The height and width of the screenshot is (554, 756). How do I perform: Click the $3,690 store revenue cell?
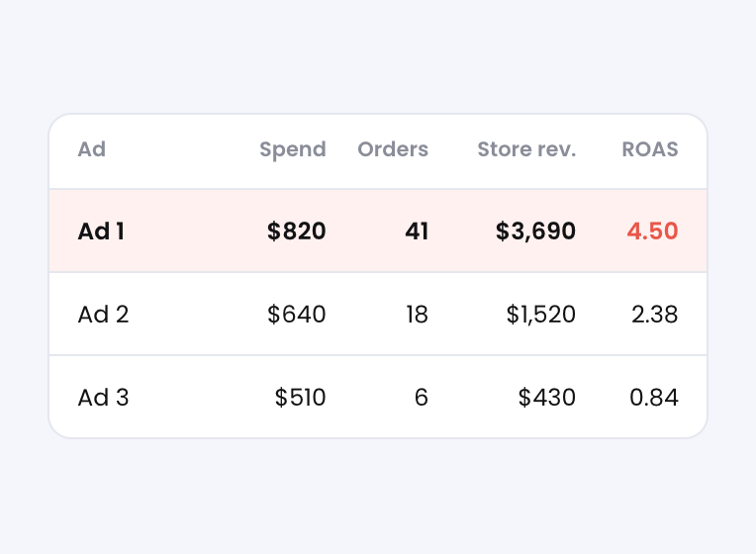(x=535, y=231)
